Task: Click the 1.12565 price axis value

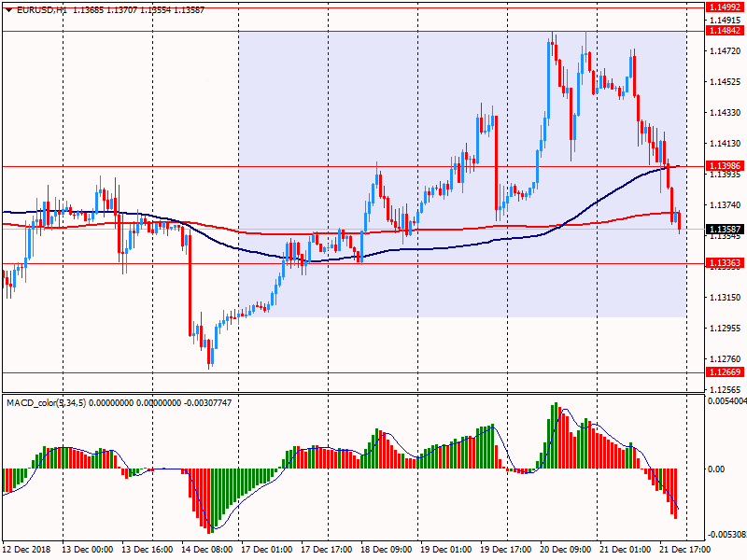Action: pos(726,389)
